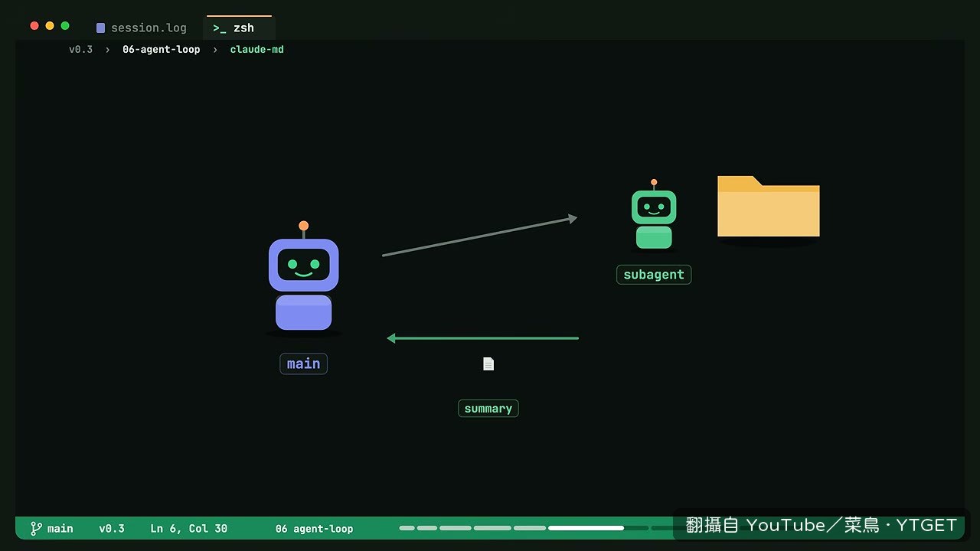
Task: Click the zsh terminal prompt icon
Action: [220, 28]
